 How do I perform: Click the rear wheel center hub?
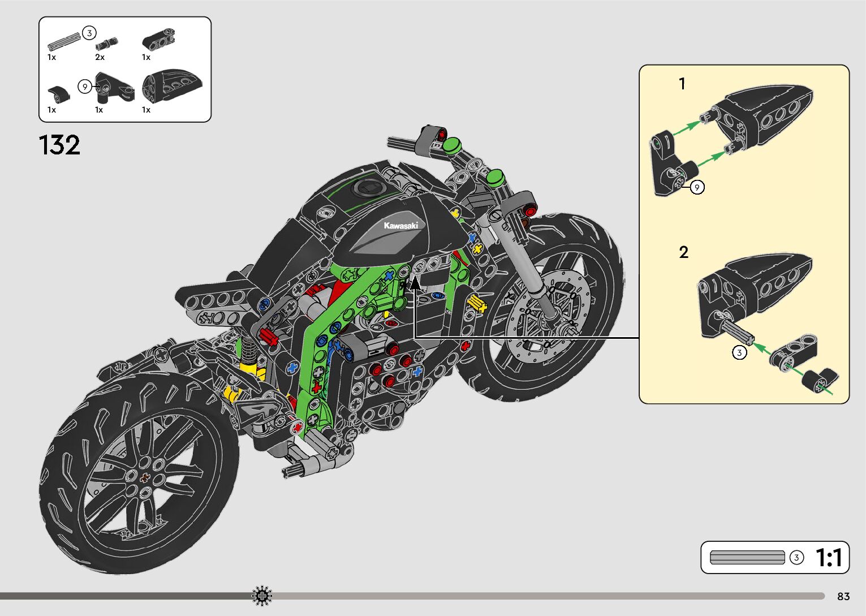click(x=144, y=477)
